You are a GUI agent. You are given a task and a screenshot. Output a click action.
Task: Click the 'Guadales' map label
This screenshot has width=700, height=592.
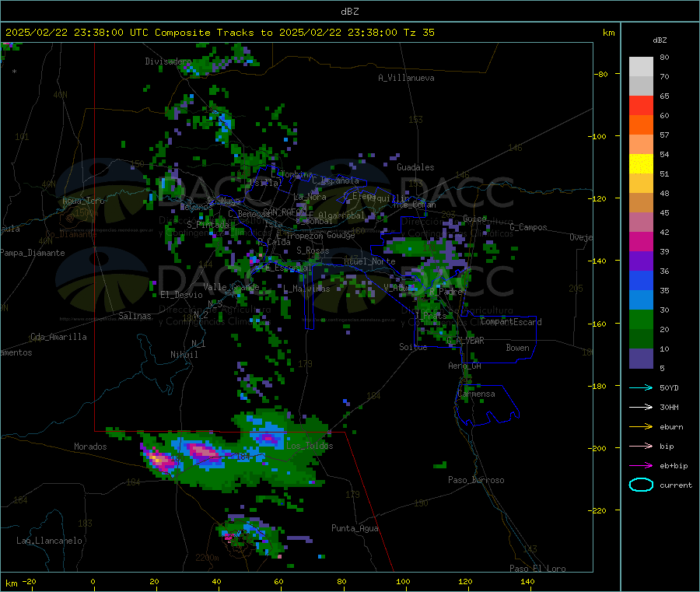415,167
